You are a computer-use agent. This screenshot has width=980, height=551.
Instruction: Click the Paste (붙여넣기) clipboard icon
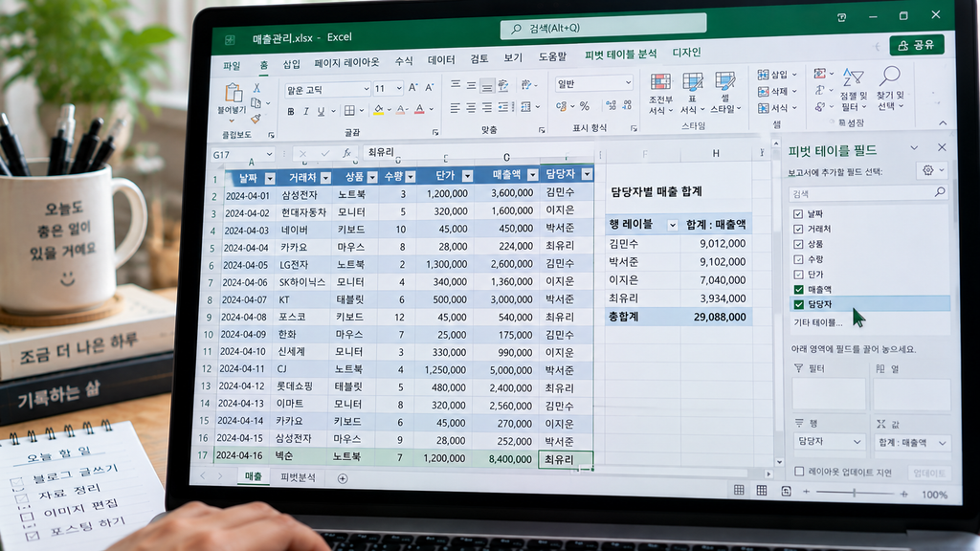[234, 93]
